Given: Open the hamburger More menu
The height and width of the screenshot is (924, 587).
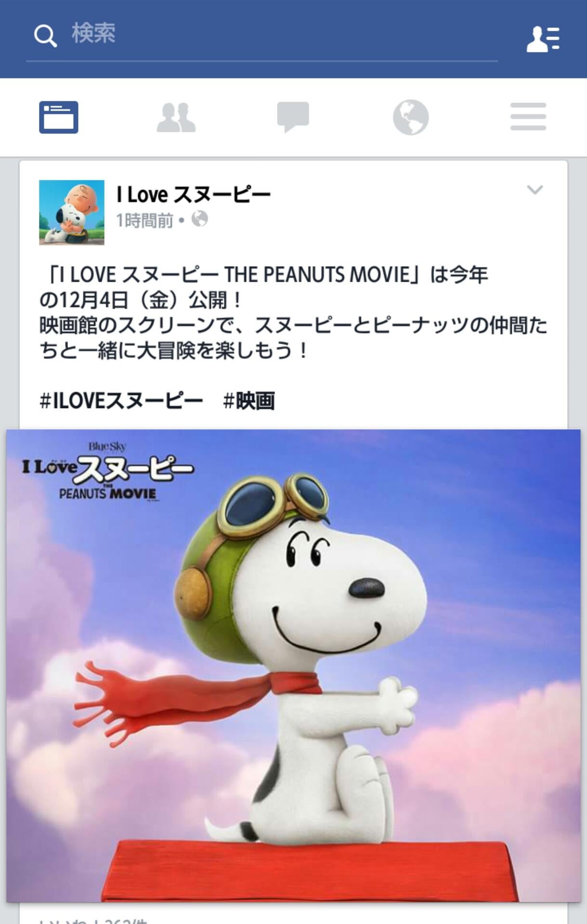Looking at the screenshot, I should tap(528, 117).
